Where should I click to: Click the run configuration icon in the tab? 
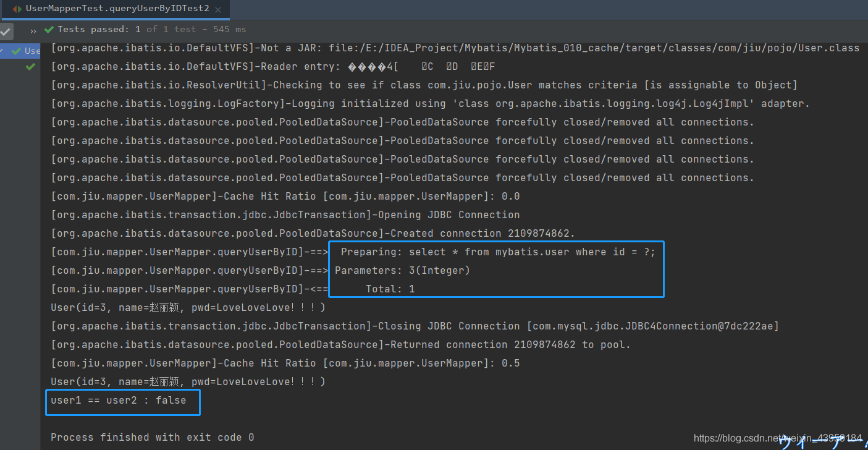pyautogui.click(x=17, y=9)
